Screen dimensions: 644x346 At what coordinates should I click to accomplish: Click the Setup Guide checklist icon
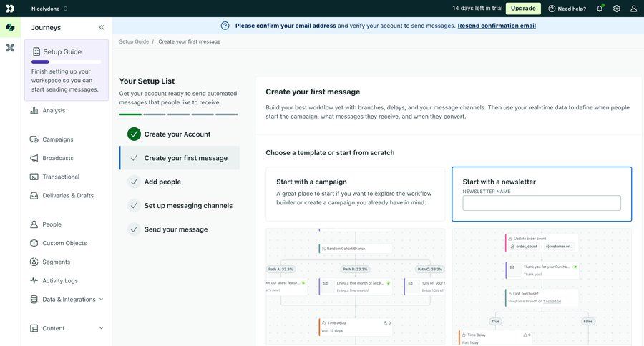(x=36, y=51)
